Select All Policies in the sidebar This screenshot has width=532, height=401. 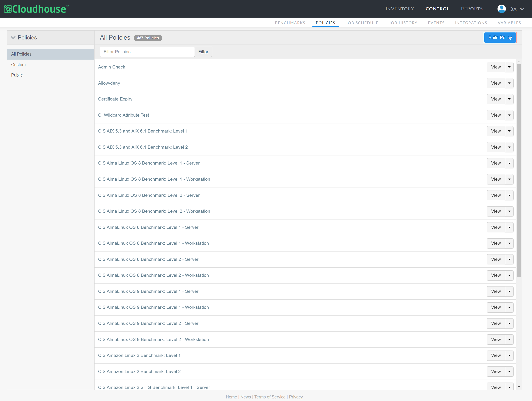point(50,54)
